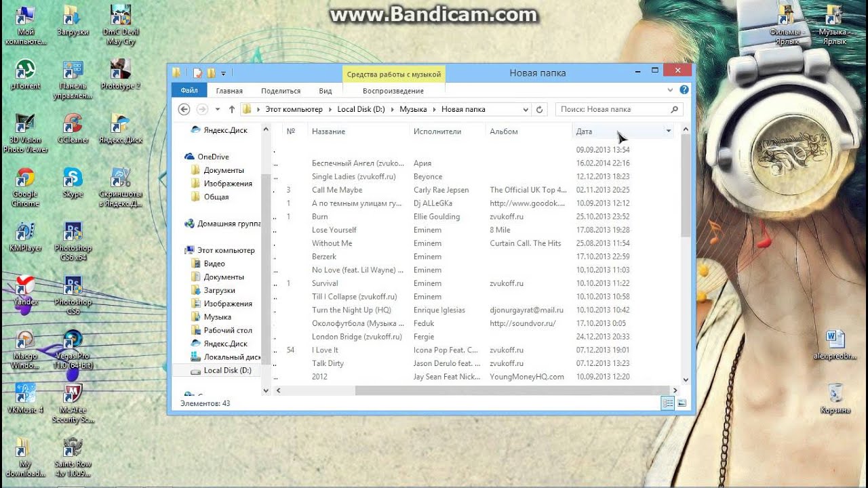This screenshot has width=868, height=488.
Task: Launch the Saints Row shortcut
Action: tap(73, 457)
